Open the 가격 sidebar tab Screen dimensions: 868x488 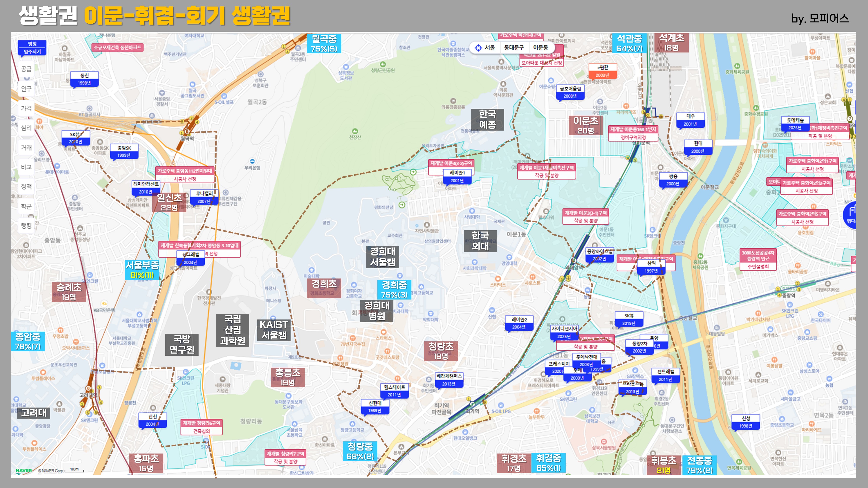(26, 108)
